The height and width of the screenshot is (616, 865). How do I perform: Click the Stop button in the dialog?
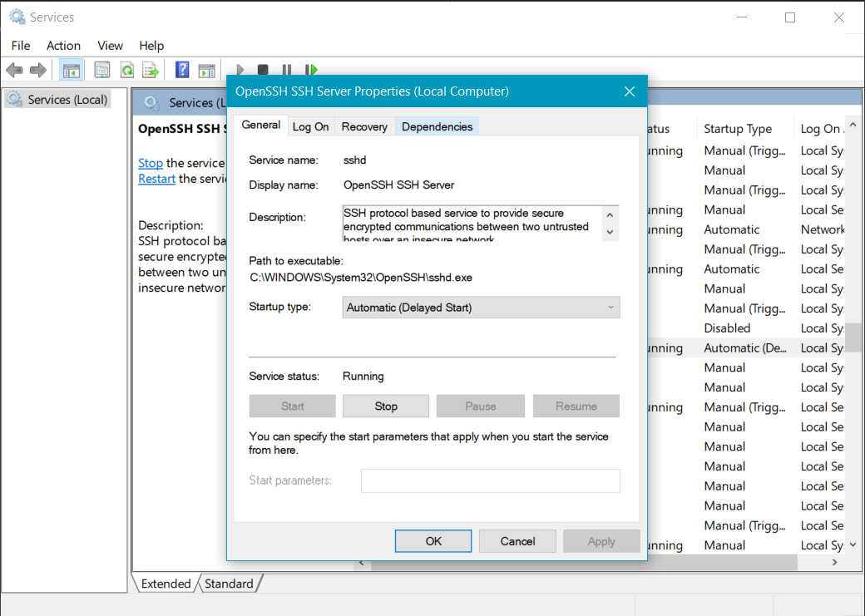tap(386, 406)
